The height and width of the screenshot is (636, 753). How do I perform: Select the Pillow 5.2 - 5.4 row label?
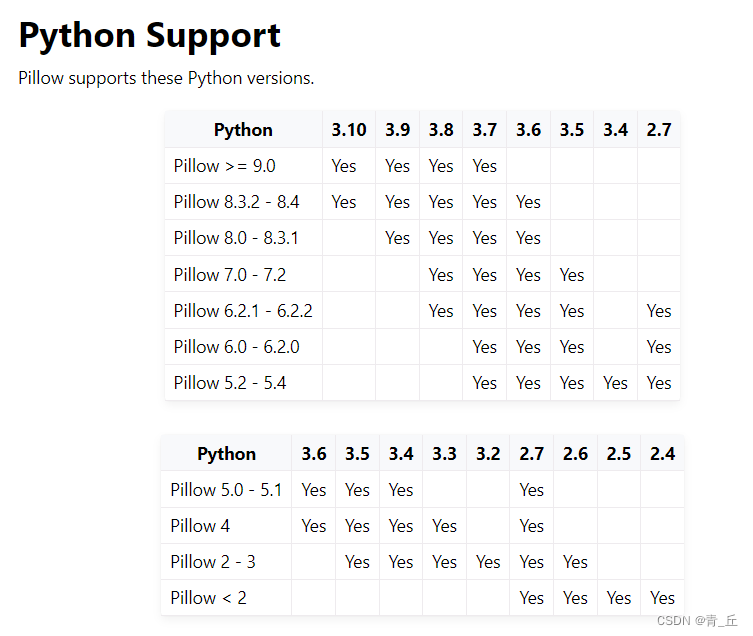[230, 383]
